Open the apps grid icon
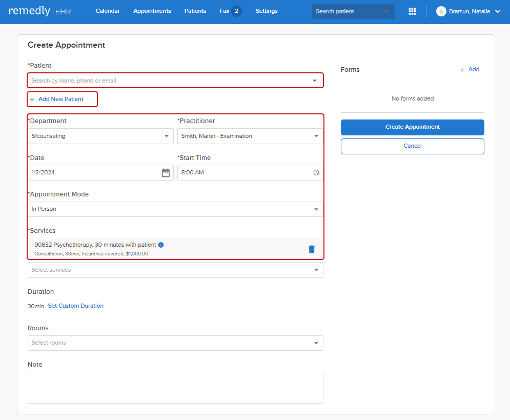The image size is (510, 420). 412,11
